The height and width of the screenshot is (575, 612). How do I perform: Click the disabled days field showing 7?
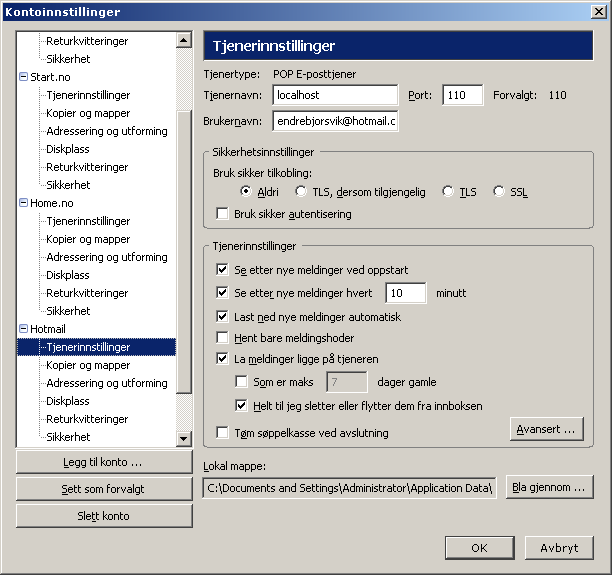(347, 382)
